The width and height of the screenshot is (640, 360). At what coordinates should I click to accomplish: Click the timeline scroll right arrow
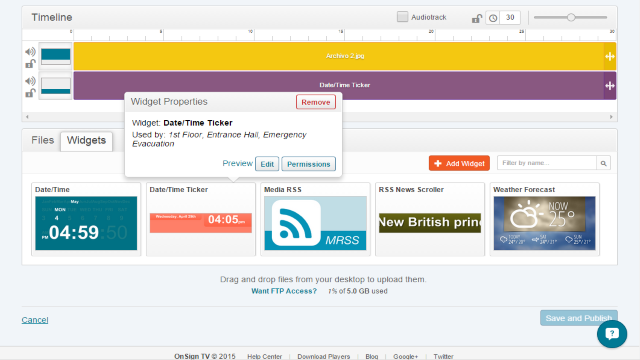[611, 117]
